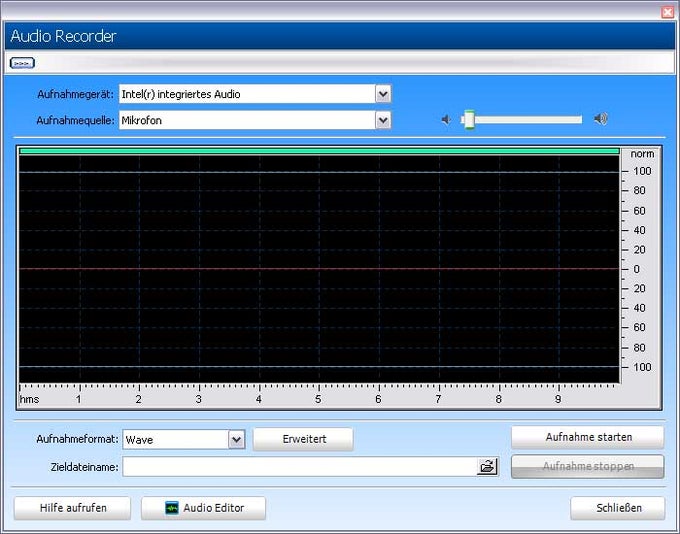This screenshot has width=680, height=534.
Task: Click the recording volume slider thumb
Action: pos(469,119)
